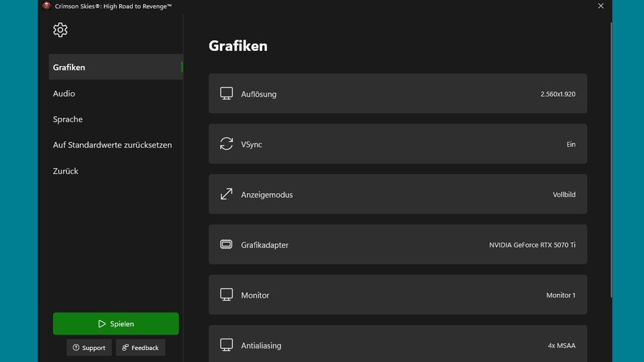Start the game with Spielen

[x=116, y=324]
